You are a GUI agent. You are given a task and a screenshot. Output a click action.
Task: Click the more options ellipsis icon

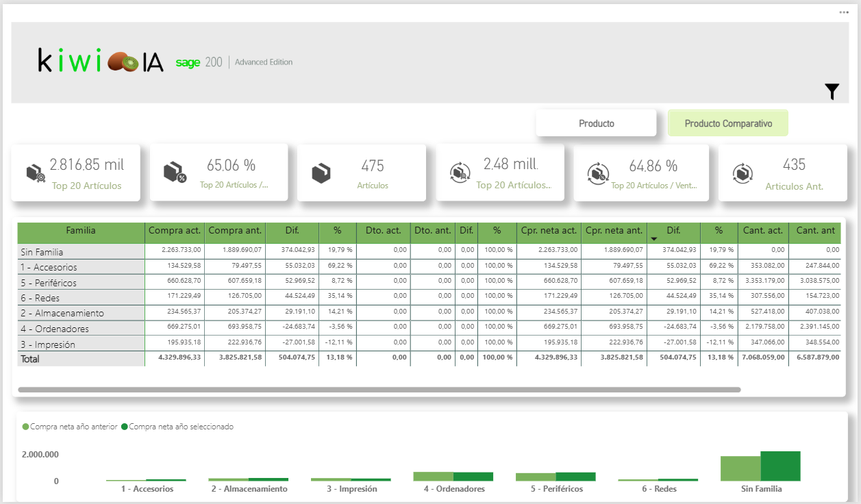click(843, 12)
